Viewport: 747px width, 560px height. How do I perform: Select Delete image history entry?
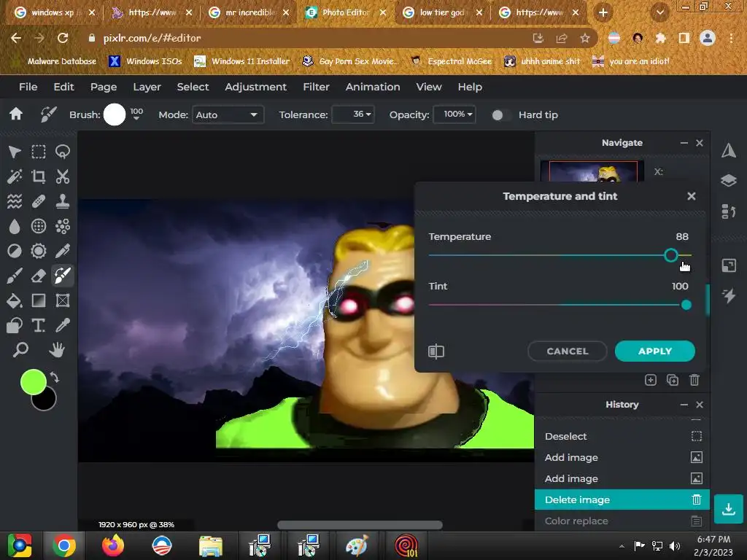coord(622,499)
